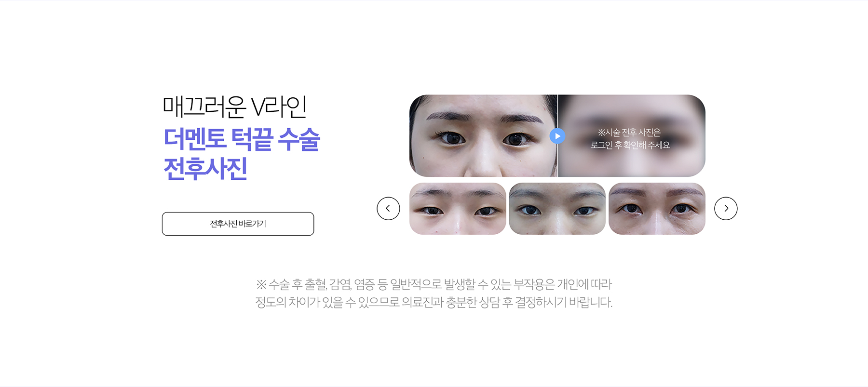Viewport: 868px width, 387px height.
Task: Click the ※시술 전후 사진은 overlay text
Action: pyautogui.click(x=629, y=133)
